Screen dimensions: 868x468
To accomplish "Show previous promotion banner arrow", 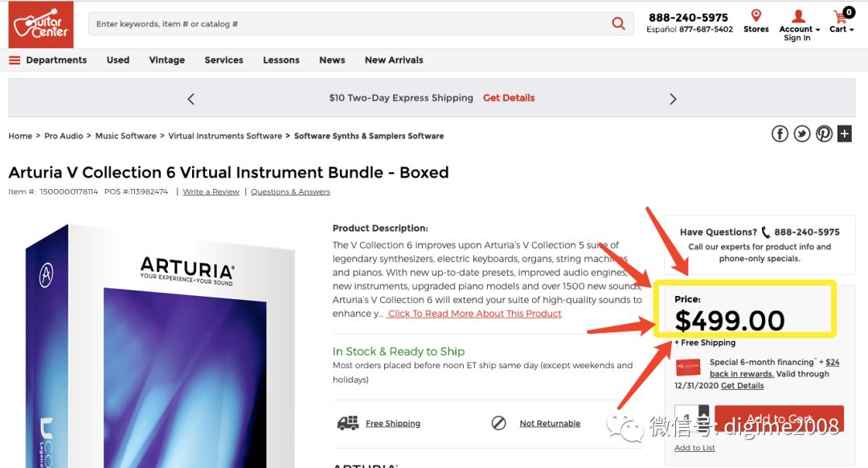I will pos(191,99).
